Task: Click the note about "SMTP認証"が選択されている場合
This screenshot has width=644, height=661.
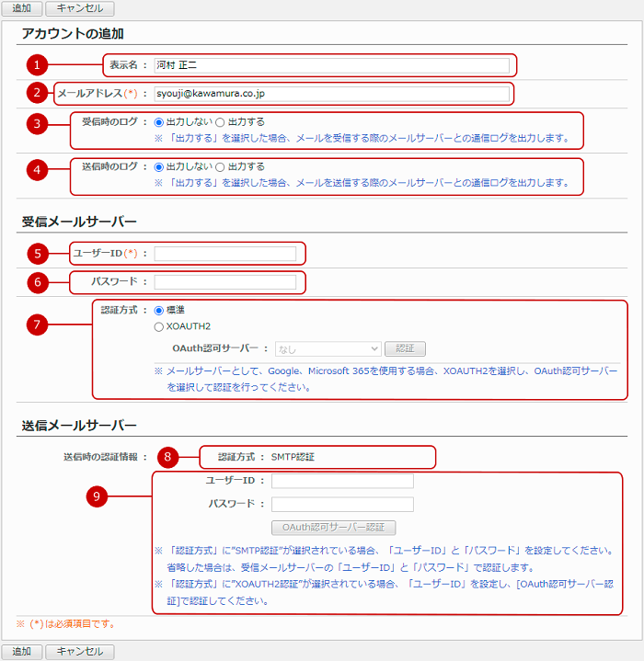Action: coord(384,559)
